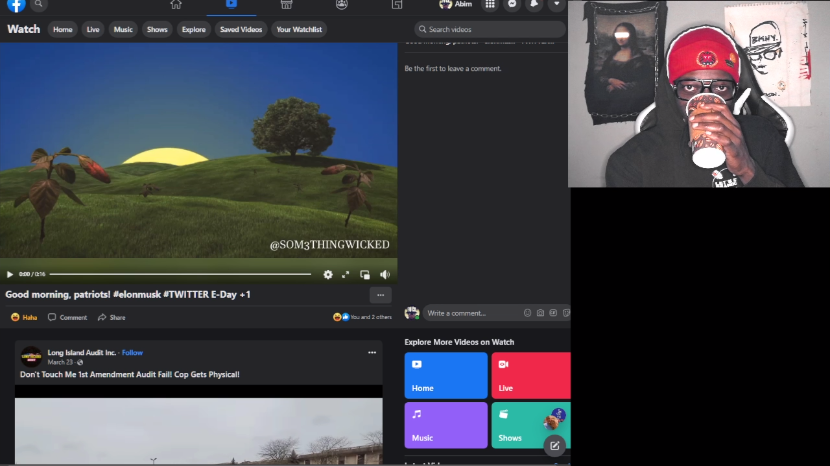Open options menu on Long Island Audit post
Image resolution: width=830 pixels, height=466 pixels.
pos(372,352)
